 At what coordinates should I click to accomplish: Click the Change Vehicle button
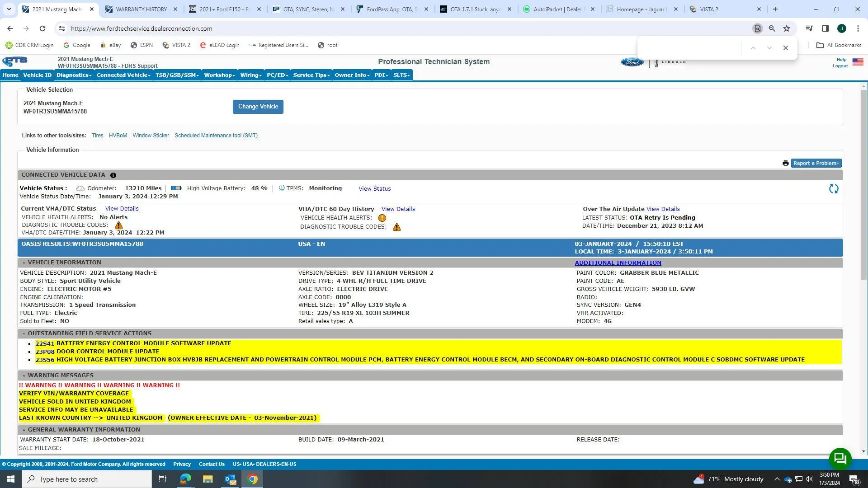pyautogui.click(x=258, y=107)
